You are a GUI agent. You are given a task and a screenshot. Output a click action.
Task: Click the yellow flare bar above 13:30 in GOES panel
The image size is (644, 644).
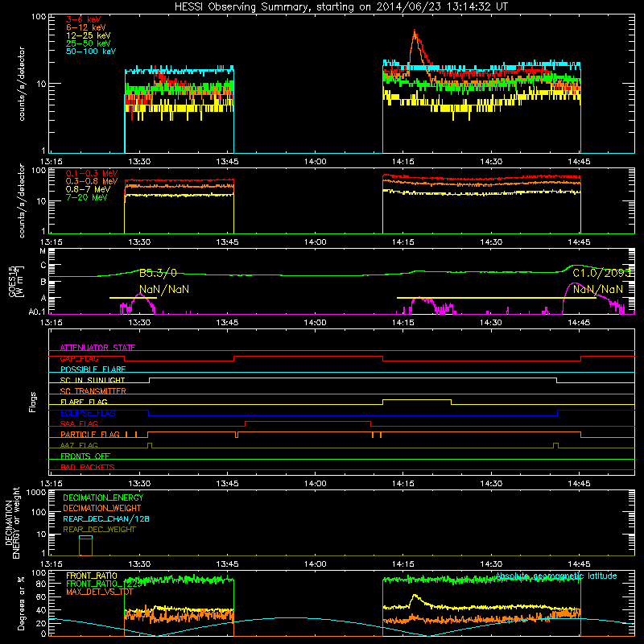(133, 298)
